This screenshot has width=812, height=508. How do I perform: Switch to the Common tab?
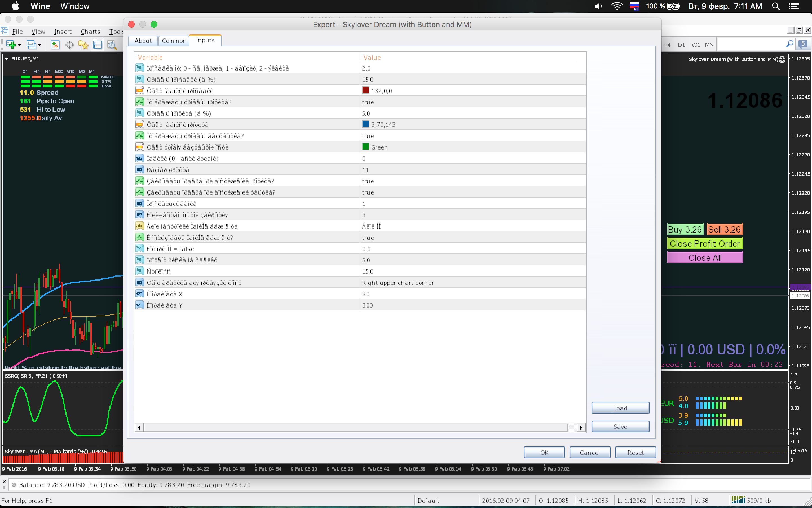174,41
